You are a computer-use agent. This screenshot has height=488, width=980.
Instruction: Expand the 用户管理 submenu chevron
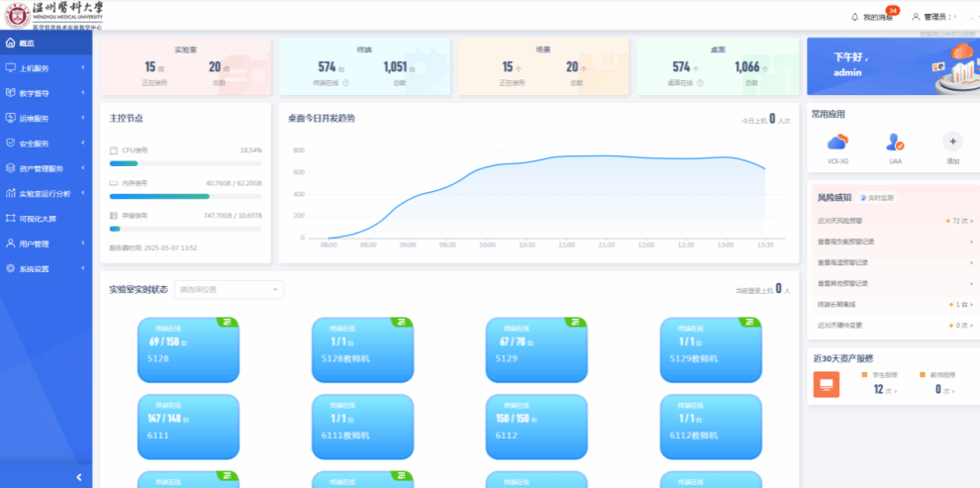pos(83,244)
